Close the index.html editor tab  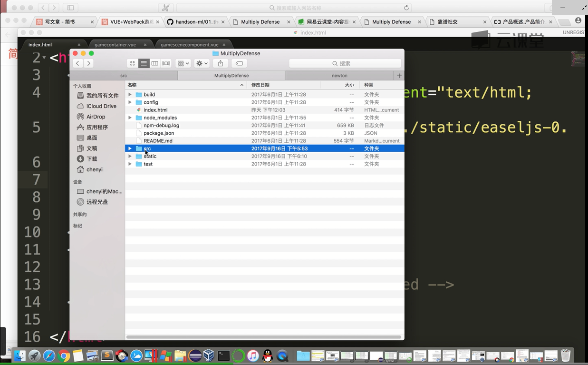click(79, 45)
